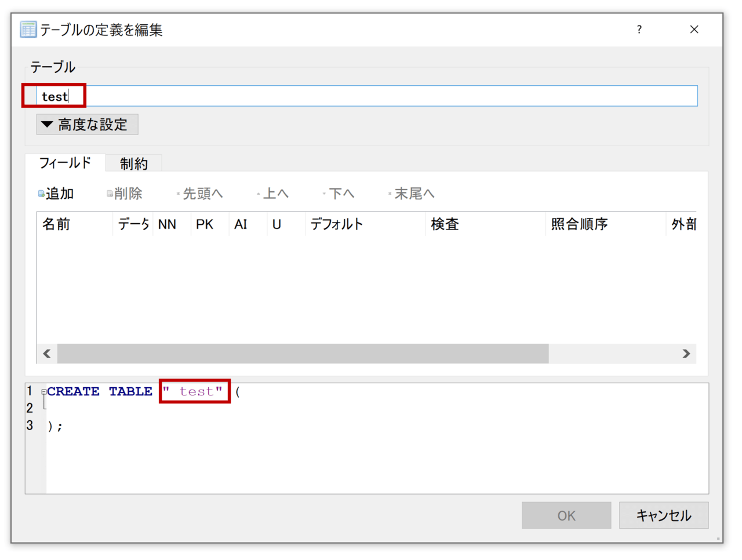Click 先頭へ move to top button
Viewport: 742px width, 560px height.
200,194
